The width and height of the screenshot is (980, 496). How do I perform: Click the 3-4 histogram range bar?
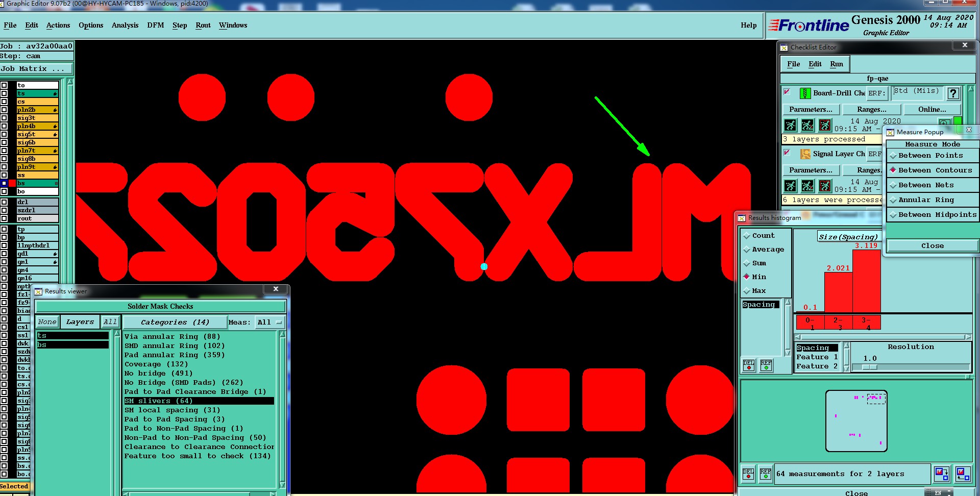pos(867,323)
